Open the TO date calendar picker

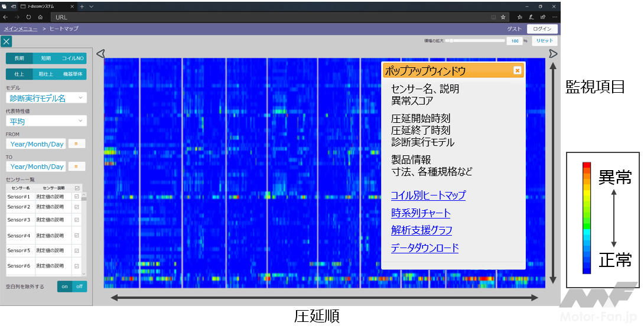pyautogui.click(x=77, y=167)
